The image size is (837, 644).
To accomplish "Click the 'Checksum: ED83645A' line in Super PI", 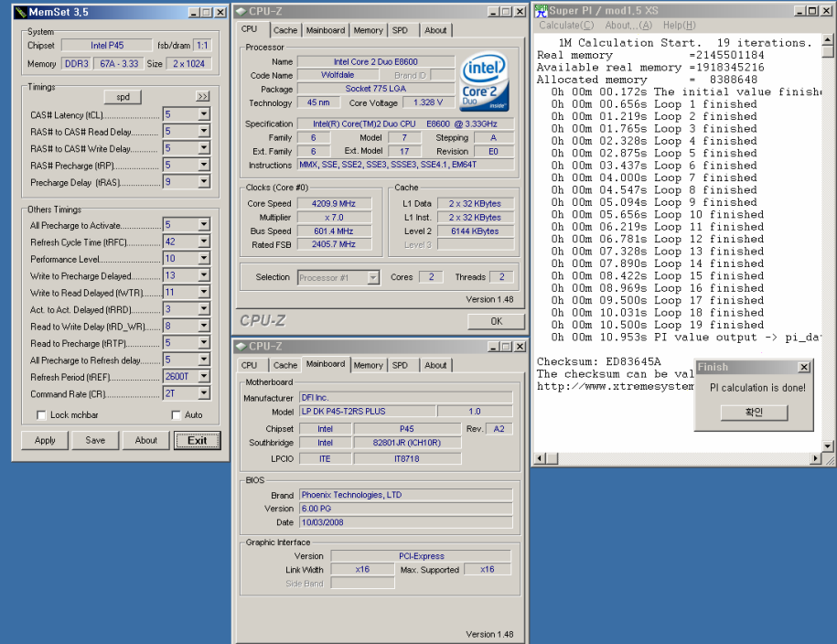I will click(598, 361).
